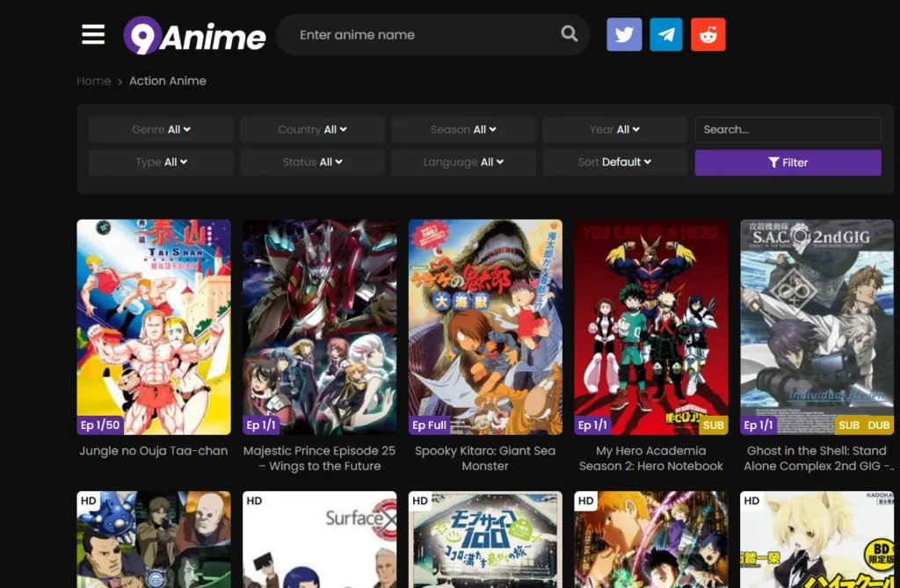The width and height of the screenshot is (900, 588).
Task: Select the DUB tag on Ghost in the Shell
Action: pyautogui.click(x=878, y=425)
